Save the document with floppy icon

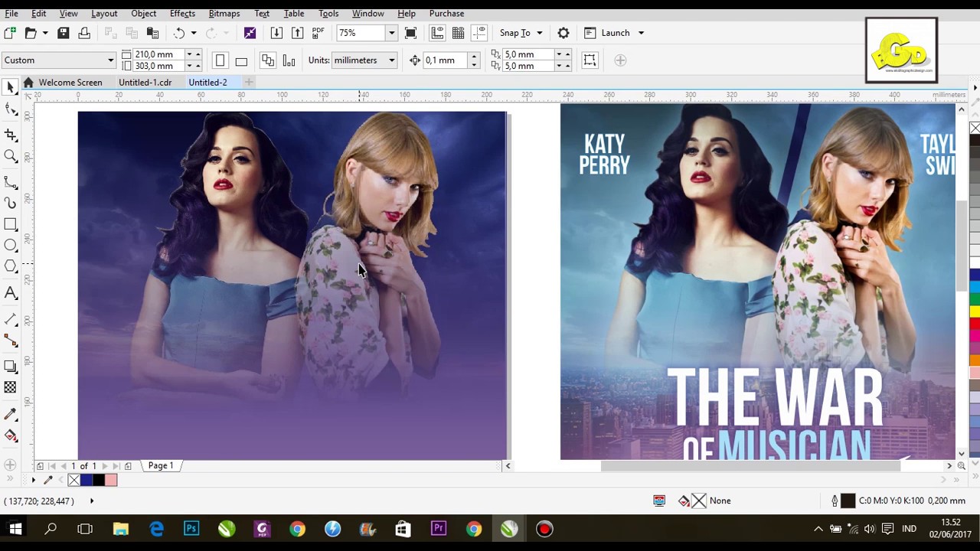click(x=64, y=33)
